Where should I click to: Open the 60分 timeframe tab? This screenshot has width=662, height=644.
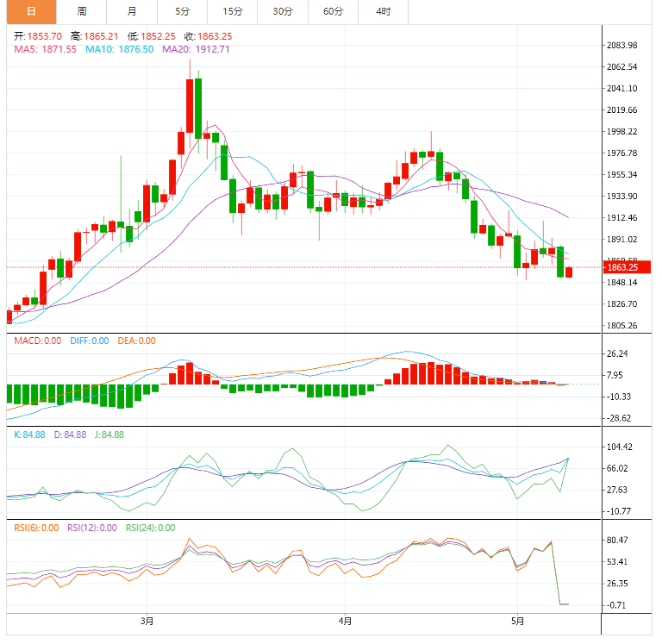(333, 12)
